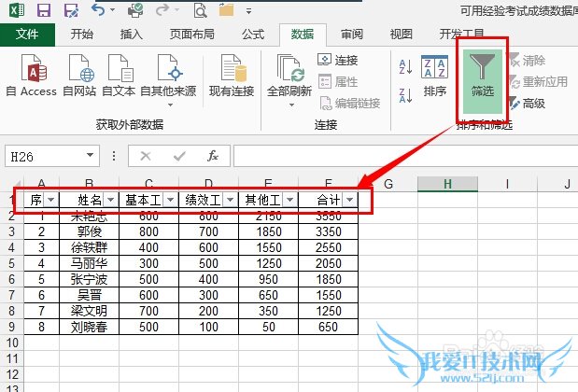Click the fx insert function button

point(213,156)
